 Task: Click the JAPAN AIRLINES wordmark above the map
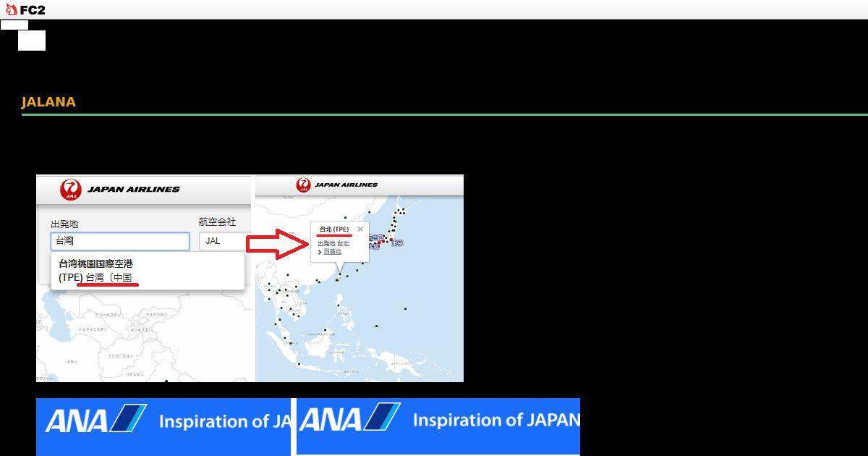tap(346, 185)
